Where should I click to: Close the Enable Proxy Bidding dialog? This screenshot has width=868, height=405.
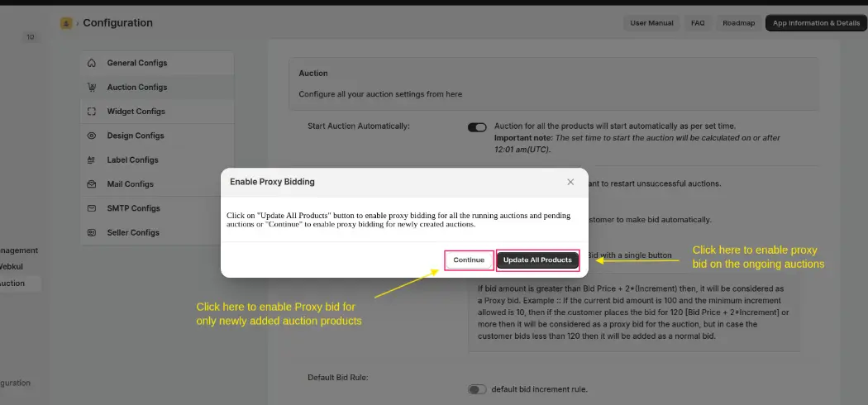[x=570, y=182]
